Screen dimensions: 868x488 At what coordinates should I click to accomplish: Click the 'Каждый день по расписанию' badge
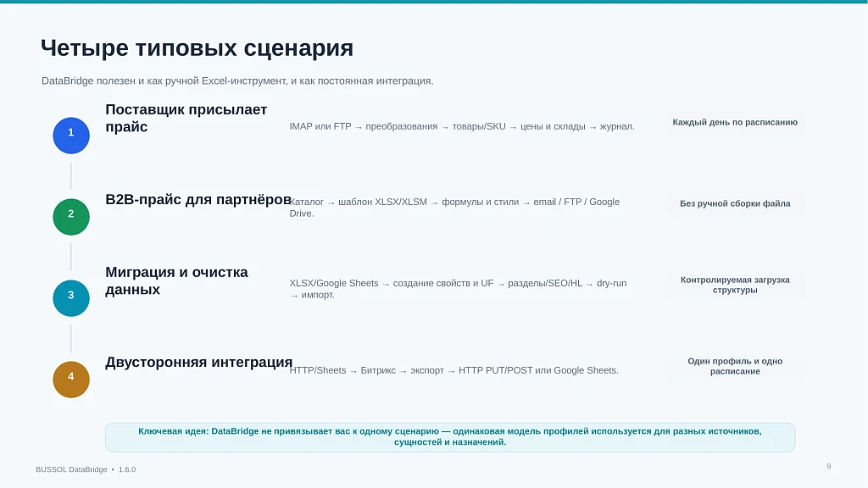735,122
